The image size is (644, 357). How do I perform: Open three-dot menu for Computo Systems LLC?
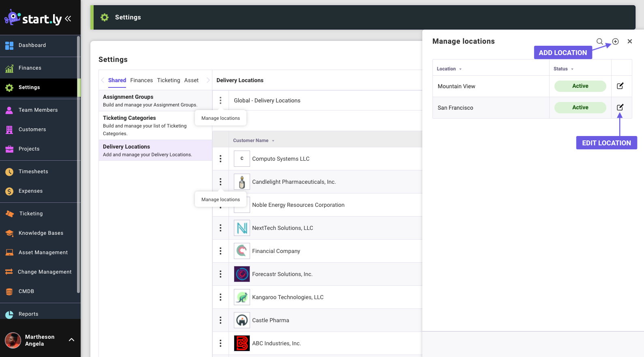point(220,159)
